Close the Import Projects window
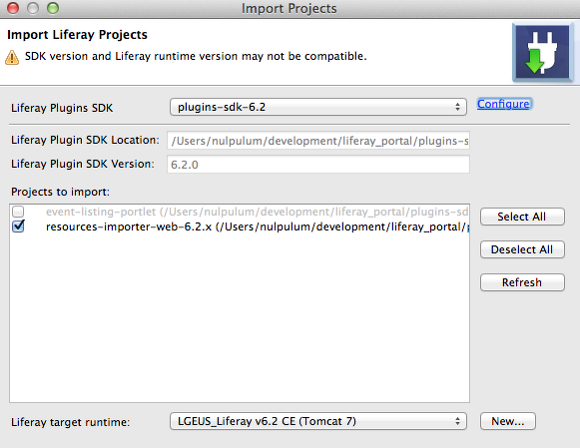 tap(13, 8)
